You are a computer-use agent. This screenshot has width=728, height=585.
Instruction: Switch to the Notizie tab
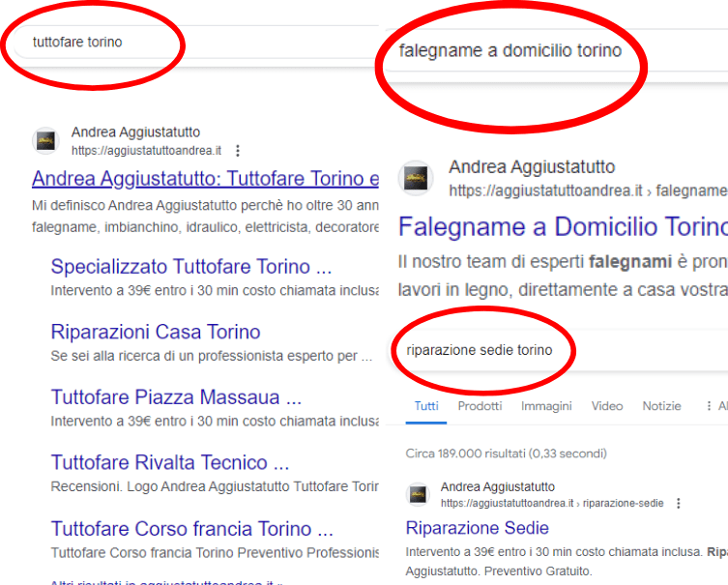(661, 406)
